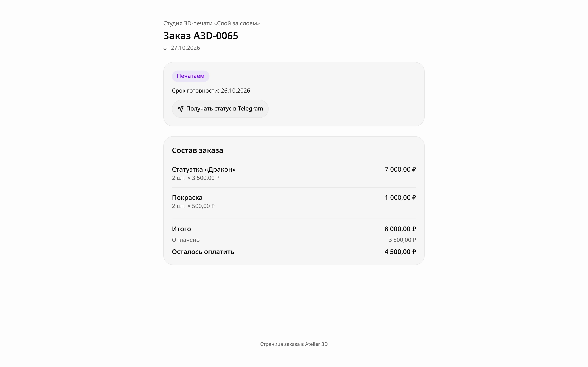This screenshot has width=588, height=367.
Task: Click the Состав заказа heading
Action: pos(198,150)
